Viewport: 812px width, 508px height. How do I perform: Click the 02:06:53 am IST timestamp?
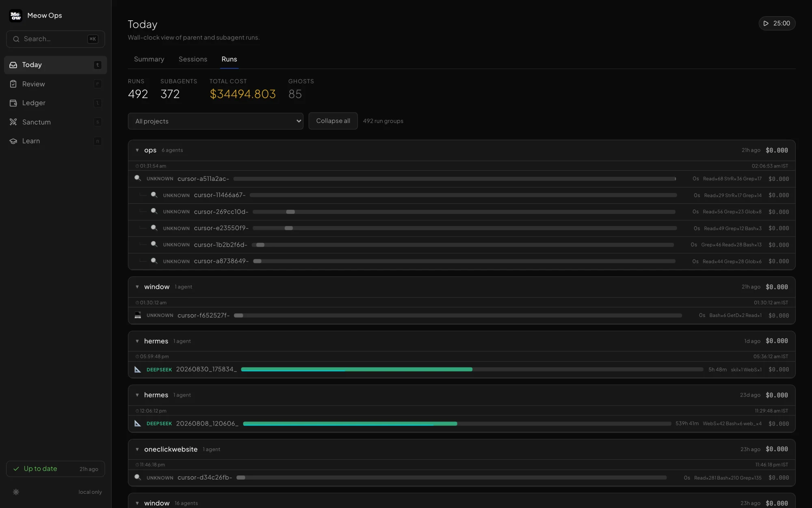tap(769, 166)
